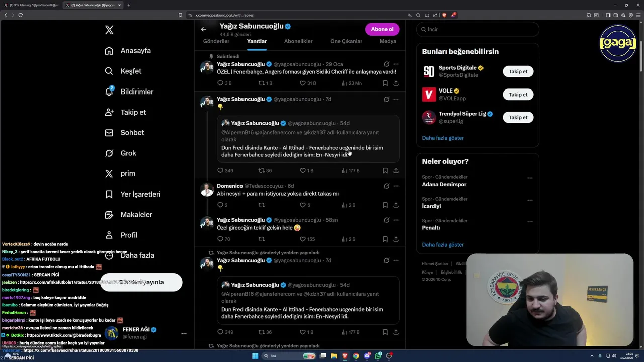Switch to the Öne Çıkanlar tab
Image resolution: width=644 pixels, height=362 pixels.
(x=346, y=41)
